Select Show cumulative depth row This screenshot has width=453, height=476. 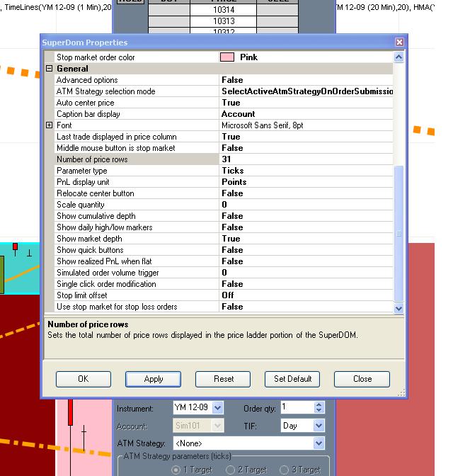(224, 216)
